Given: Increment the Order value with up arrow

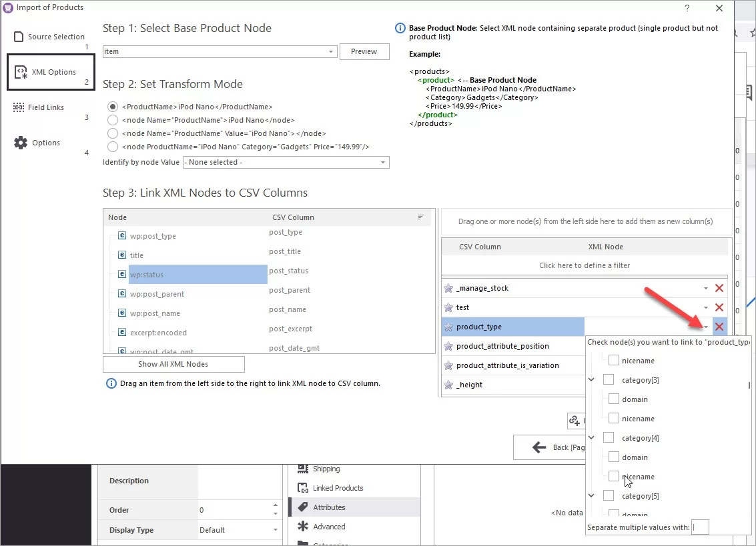Looking at the screenshot, I should pyautogui.click(x=276, y=505).
